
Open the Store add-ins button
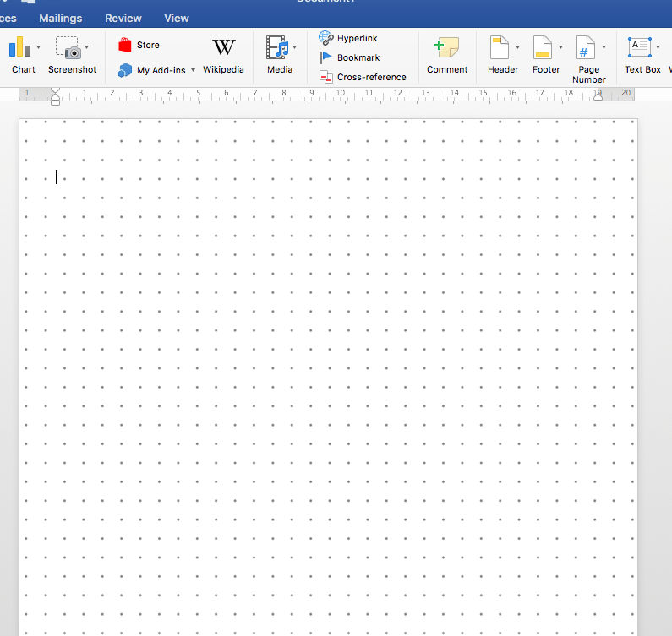click(x=139, y=45)
